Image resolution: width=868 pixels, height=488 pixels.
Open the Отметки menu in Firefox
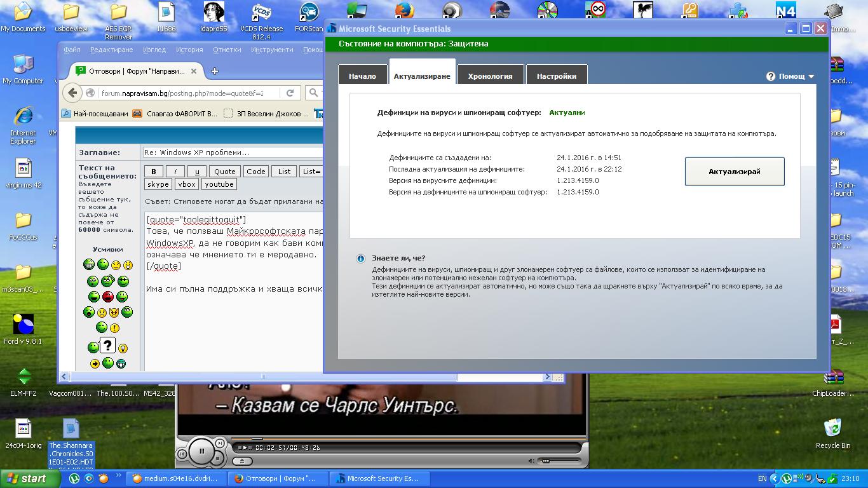click(x=227, y=50)
